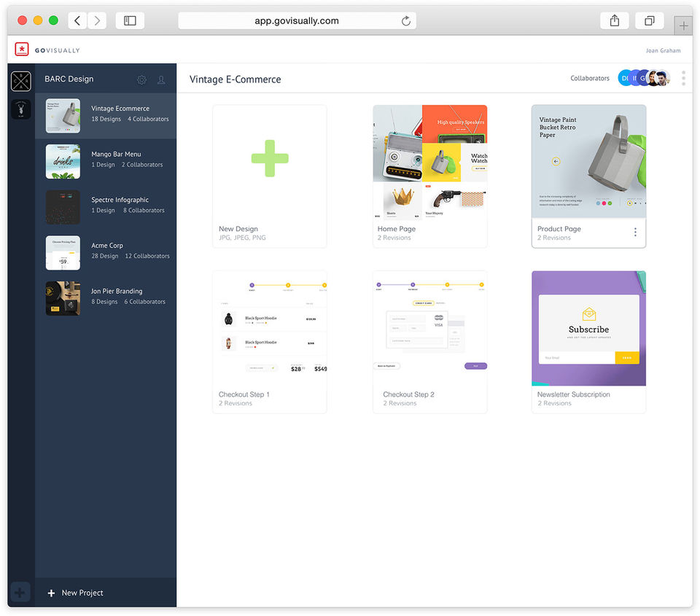Go forward with browser forward arrow
The width and height of the screenshot is (700, 616).
(x=97, y=20)
